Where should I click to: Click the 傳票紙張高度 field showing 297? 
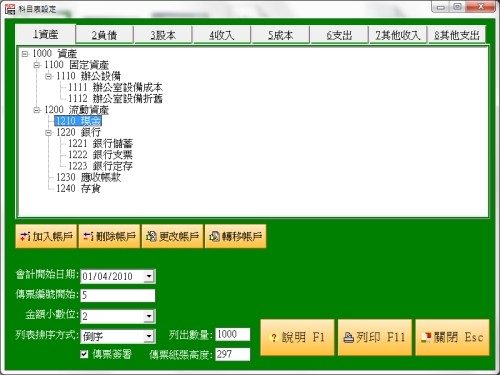233,354
